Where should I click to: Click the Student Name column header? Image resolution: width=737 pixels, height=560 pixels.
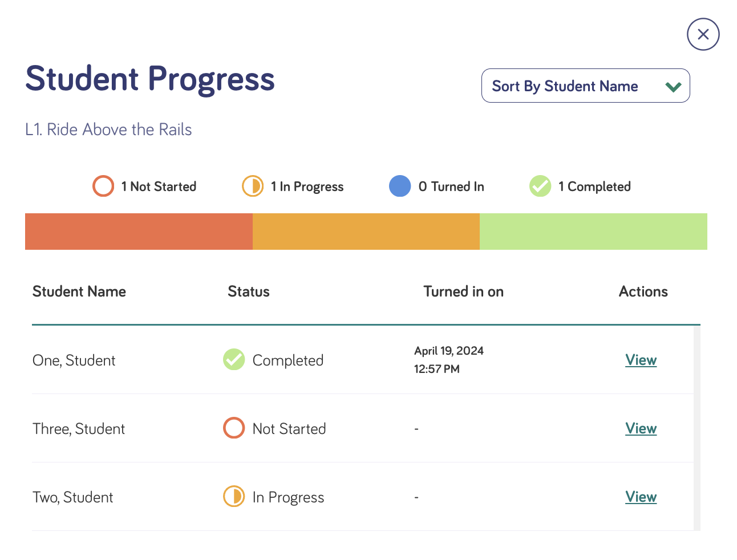pyautogui.click(x=79, y=291)
